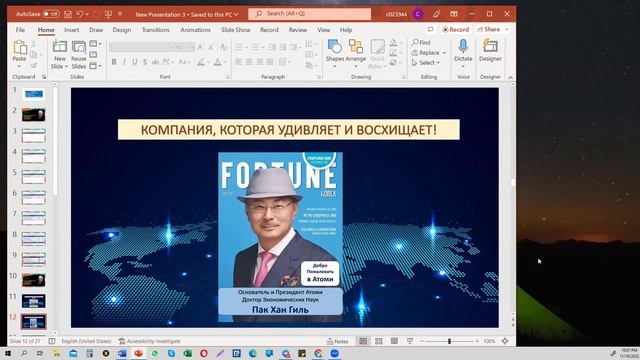This screenshot has height=360, width=640.
Task: Switch to Reading View icon
Action: (x=394, y=341)
